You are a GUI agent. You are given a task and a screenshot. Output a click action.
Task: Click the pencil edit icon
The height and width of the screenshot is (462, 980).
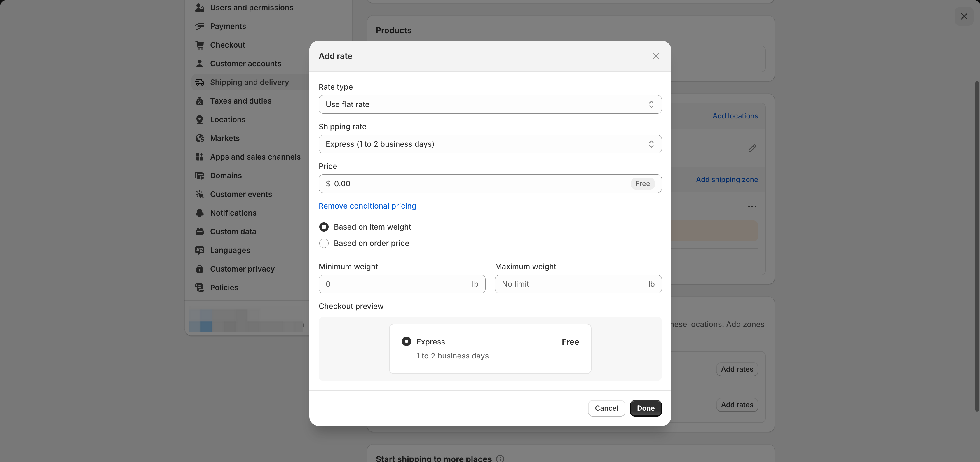752,148
